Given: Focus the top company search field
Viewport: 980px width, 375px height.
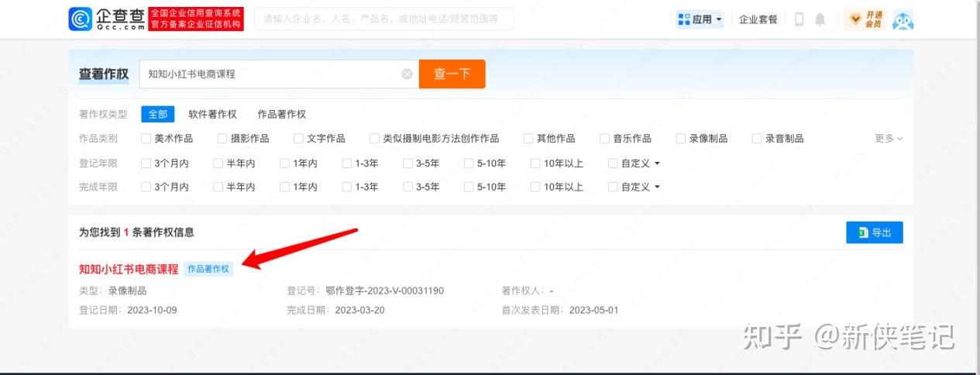Looking at the screenshot, I should coord(384,19).
